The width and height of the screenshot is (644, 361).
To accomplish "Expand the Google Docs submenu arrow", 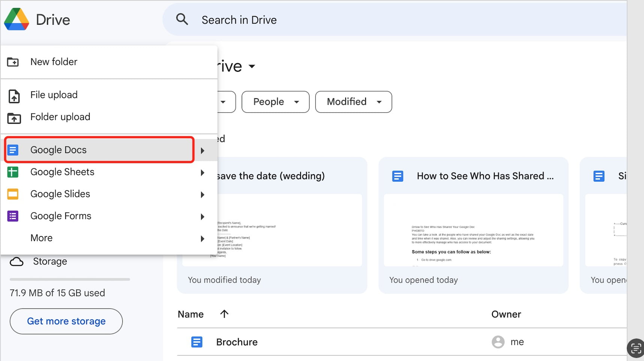I will pos(203,150).
